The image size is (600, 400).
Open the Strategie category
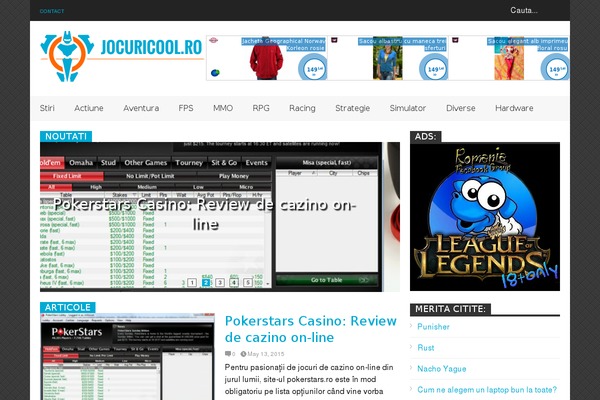pyautogui.click(x=352, y=108)
